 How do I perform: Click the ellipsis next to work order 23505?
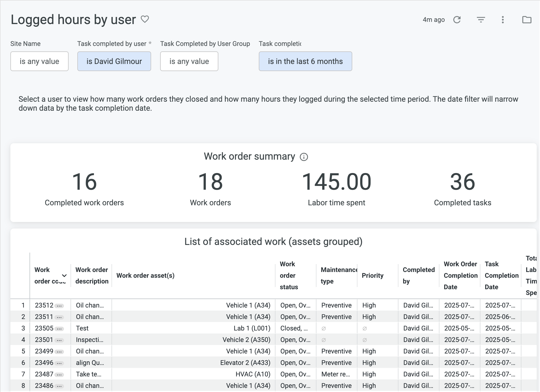(60, 328)
